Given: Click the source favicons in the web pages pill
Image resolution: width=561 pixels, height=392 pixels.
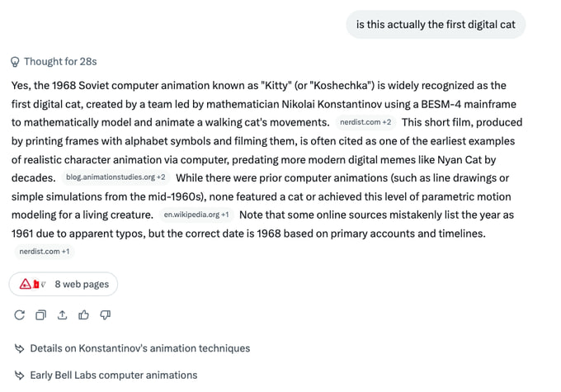Looking at the screenshot, I should coord(31,284).
